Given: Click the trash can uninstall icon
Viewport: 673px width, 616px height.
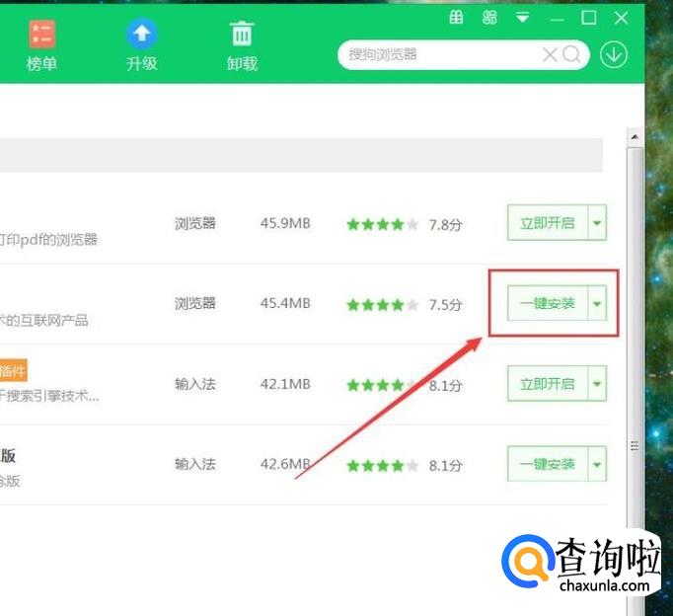Looking at the screenshot, I should (x=242, y=34).
